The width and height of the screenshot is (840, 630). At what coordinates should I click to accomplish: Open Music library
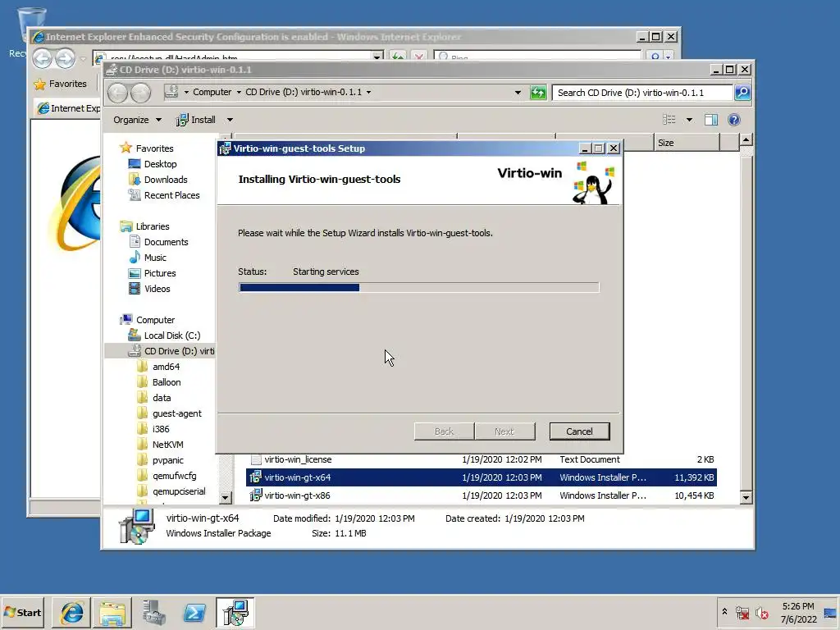pos(155,257)
